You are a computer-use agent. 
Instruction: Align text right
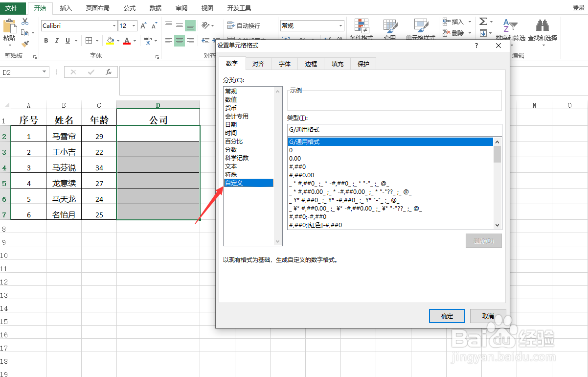pyautogui.click(x=190, y=41)
